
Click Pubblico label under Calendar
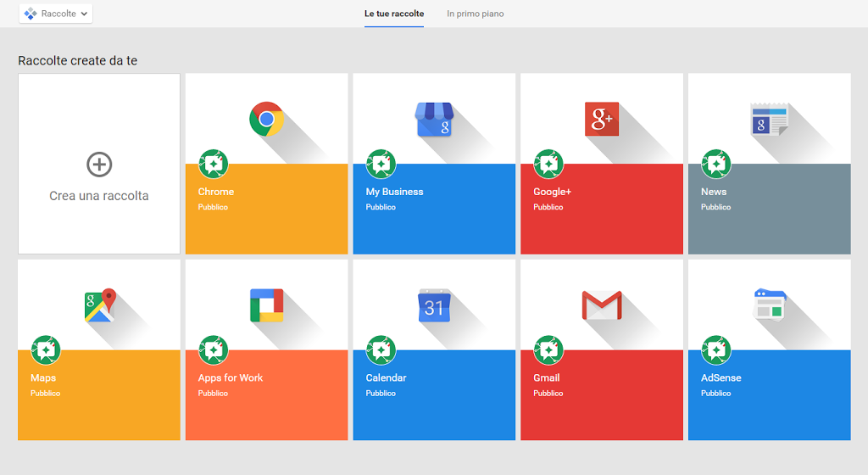381,393
